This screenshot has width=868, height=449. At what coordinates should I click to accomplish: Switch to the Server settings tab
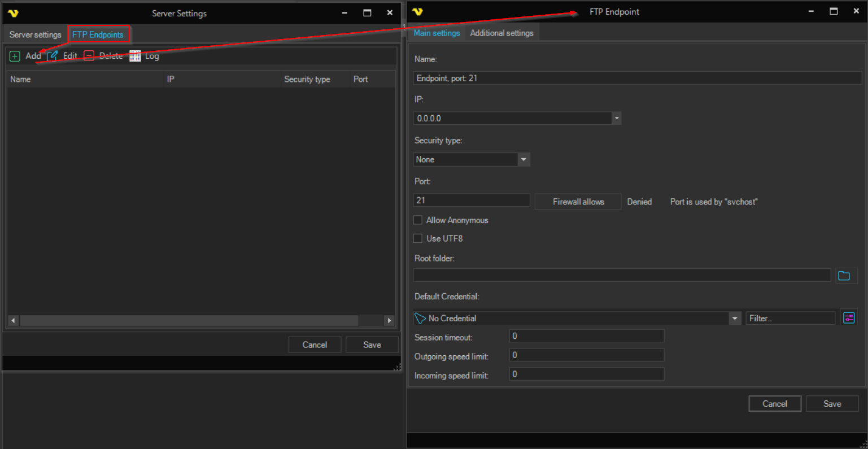coord(35,34)
